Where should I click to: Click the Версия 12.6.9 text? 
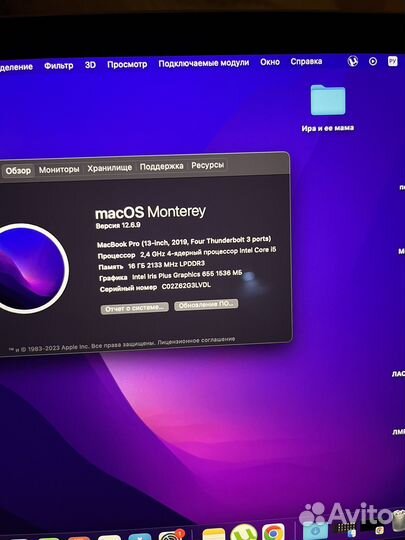118,226
